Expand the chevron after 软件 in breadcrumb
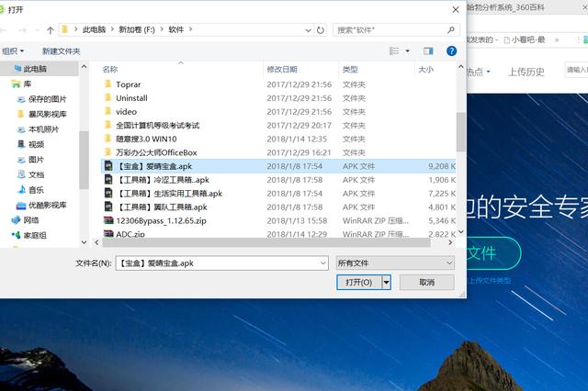This screenshot has height=391, width=588. point(190,29)
